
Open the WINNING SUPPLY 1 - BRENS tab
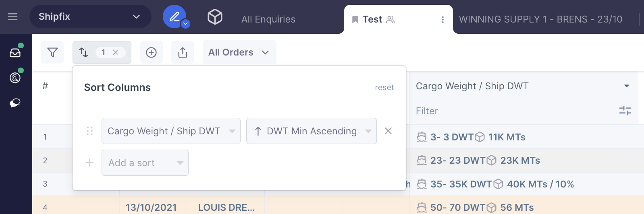tap(540, 19)
